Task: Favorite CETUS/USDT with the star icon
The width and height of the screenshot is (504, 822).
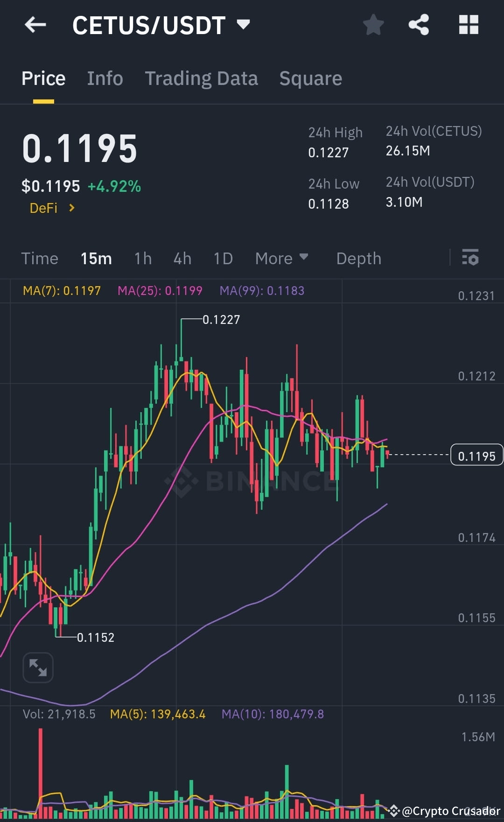Action: pyautogui.click(x=373, y=25)
